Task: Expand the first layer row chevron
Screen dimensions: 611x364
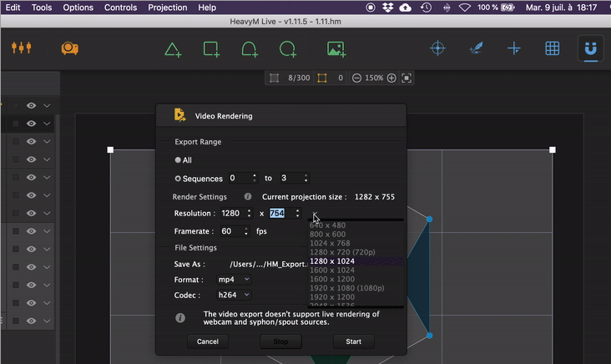Action: click(47, 106)
